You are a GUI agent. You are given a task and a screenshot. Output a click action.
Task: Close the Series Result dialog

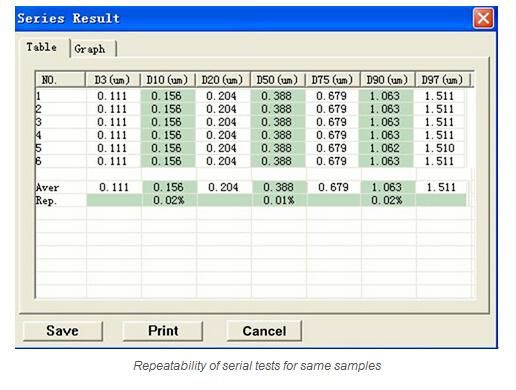coord(483,18)
